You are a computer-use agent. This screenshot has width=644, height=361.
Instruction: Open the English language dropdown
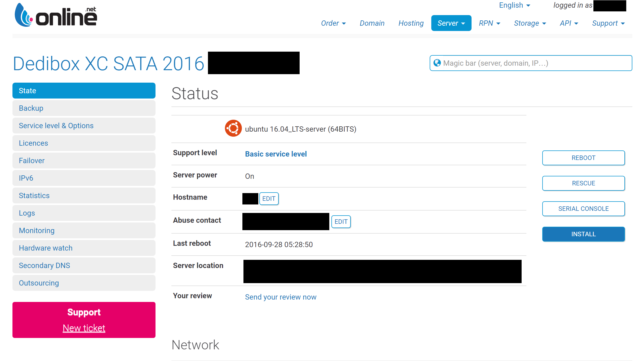pos(514,5)
